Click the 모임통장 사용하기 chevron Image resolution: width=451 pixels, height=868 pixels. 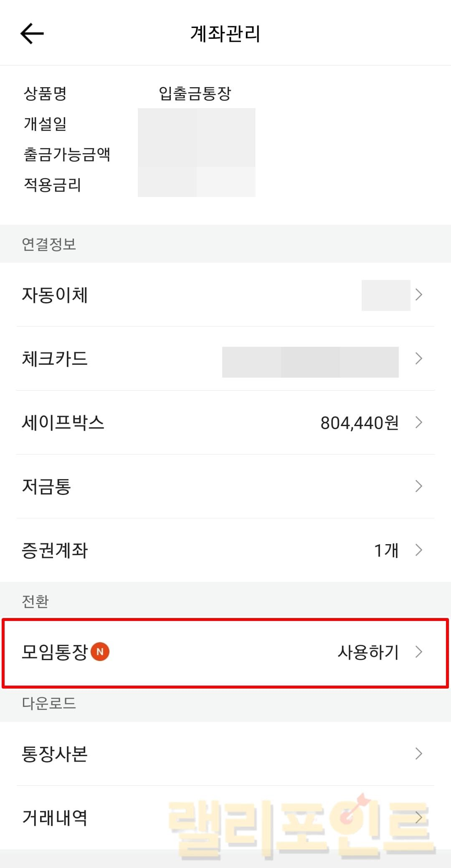tap(419, 652)
